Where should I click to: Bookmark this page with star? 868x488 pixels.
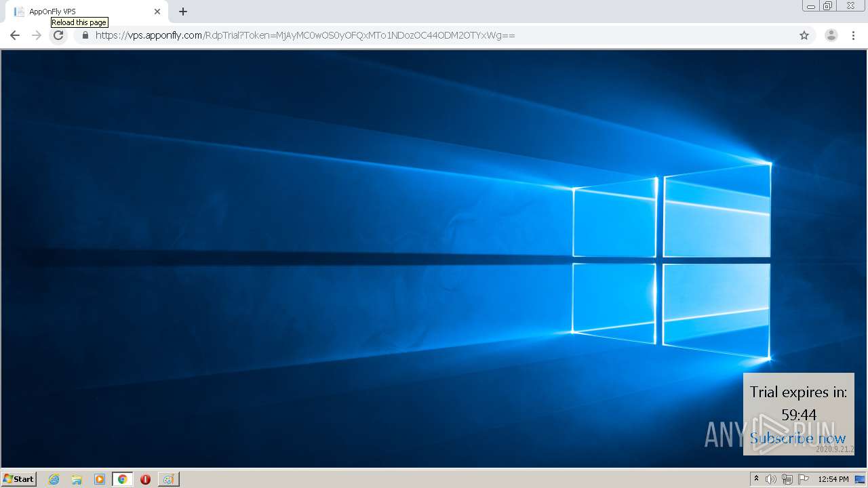pyautogui.click(x=804, y=35)
